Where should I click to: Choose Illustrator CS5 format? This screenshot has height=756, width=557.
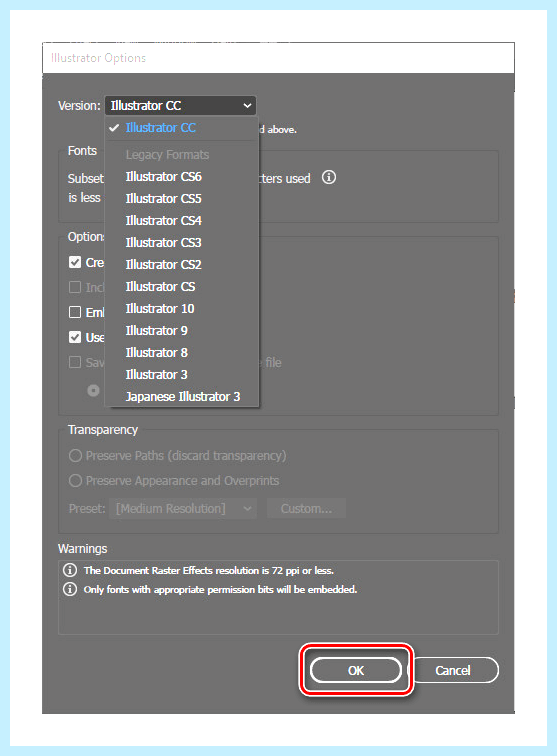[x=182, y=199]
